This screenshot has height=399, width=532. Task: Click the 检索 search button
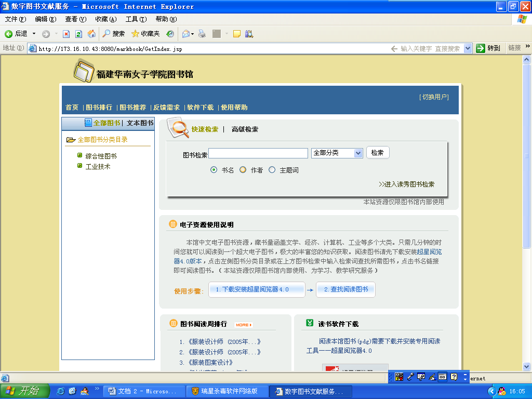[x=378, y=153]
